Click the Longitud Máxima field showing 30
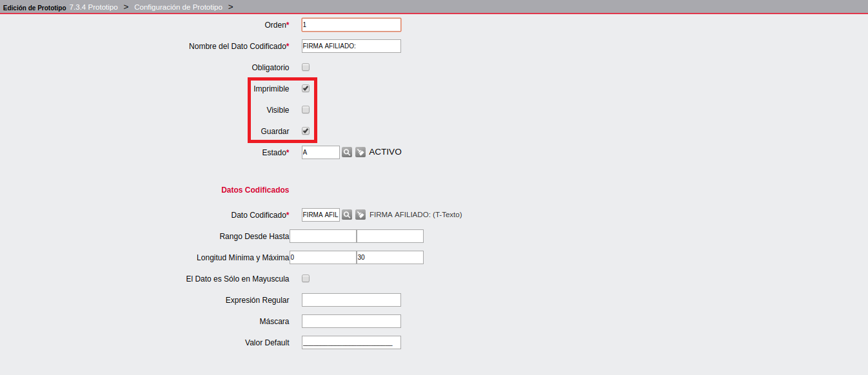The image size is (868, 375). coord(390,258)
